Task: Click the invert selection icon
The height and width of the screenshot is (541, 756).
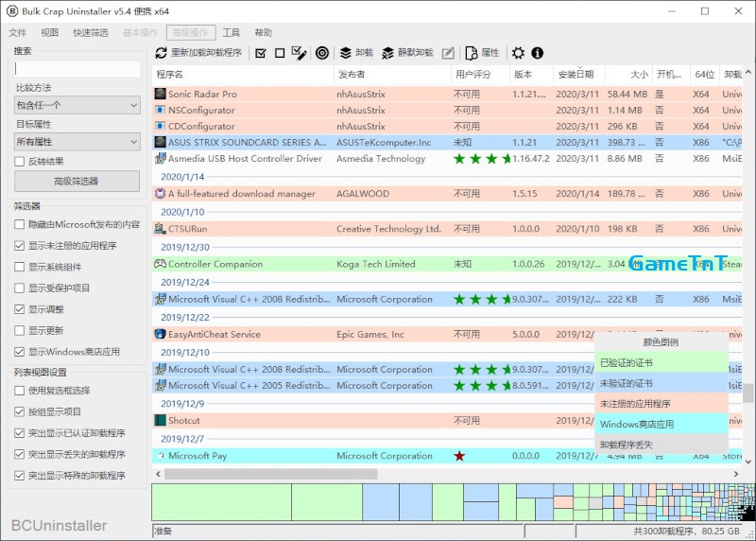Action: tap(299, 53)
